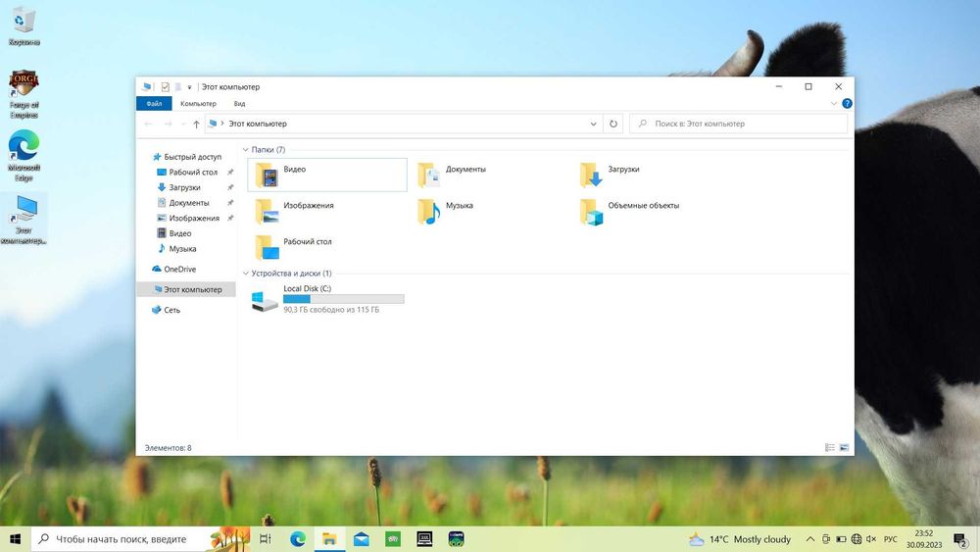Image resolution: width=980 pixels, height=552 pixels.
Task: Open clock showing 23:52
Action: coord(924,539)
